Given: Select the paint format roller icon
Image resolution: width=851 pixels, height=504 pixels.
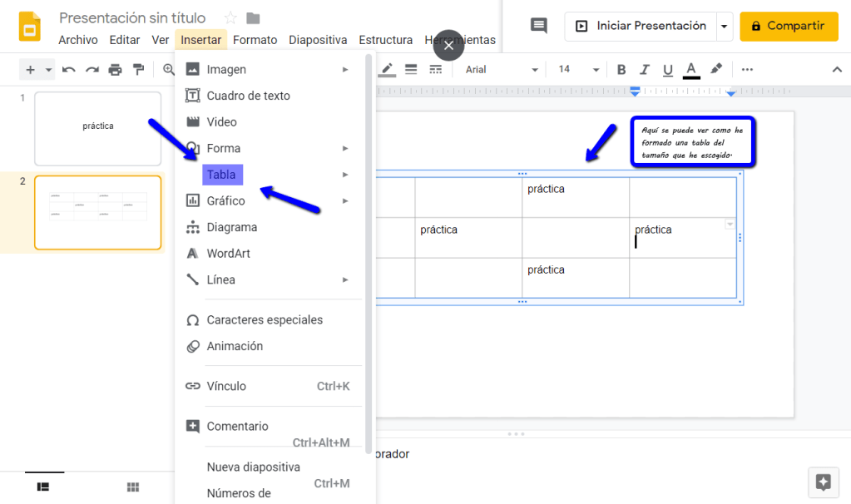Looking at the screenshot, I should pos(138,70).
